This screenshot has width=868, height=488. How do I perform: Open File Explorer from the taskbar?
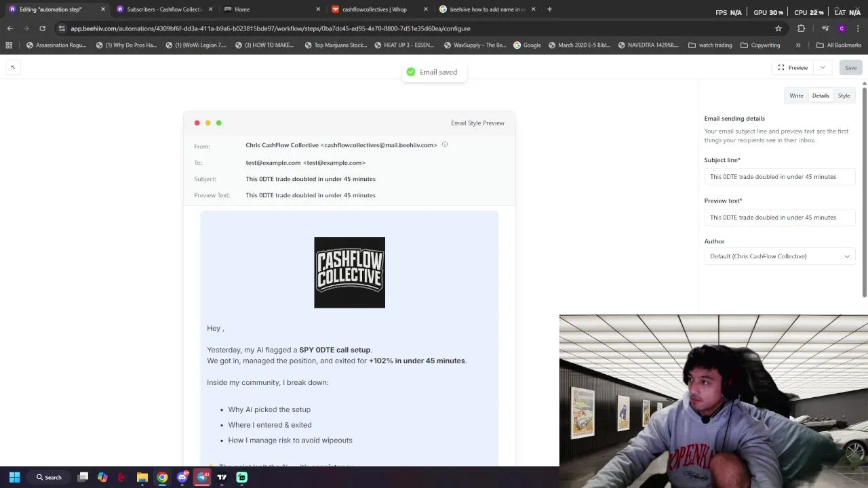[x=142, y=477]
